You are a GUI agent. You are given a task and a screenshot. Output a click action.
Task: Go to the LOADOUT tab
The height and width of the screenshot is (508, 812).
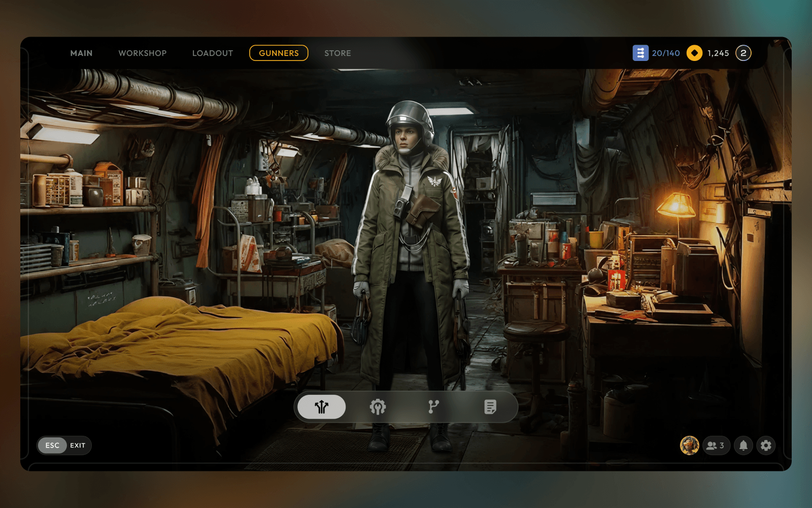(213, 53)
